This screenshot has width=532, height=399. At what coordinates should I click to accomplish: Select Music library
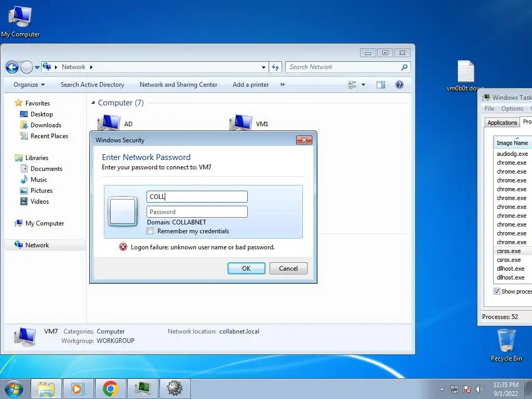34,179
